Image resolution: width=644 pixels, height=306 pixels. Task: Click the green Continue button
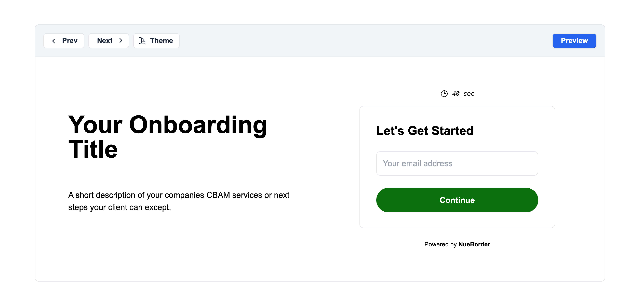click(x=457, y=200)
